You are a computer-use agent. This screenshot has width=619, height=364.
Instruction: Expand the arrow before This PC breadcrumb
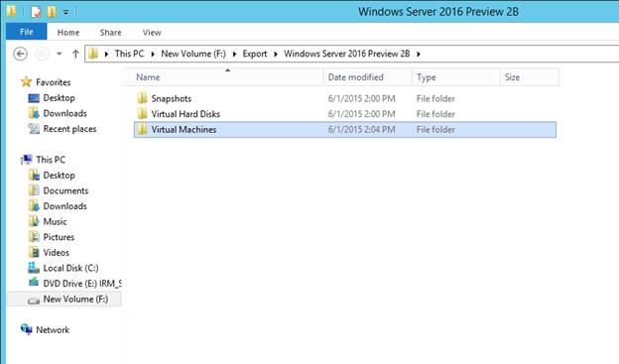[x=106, y=55]
